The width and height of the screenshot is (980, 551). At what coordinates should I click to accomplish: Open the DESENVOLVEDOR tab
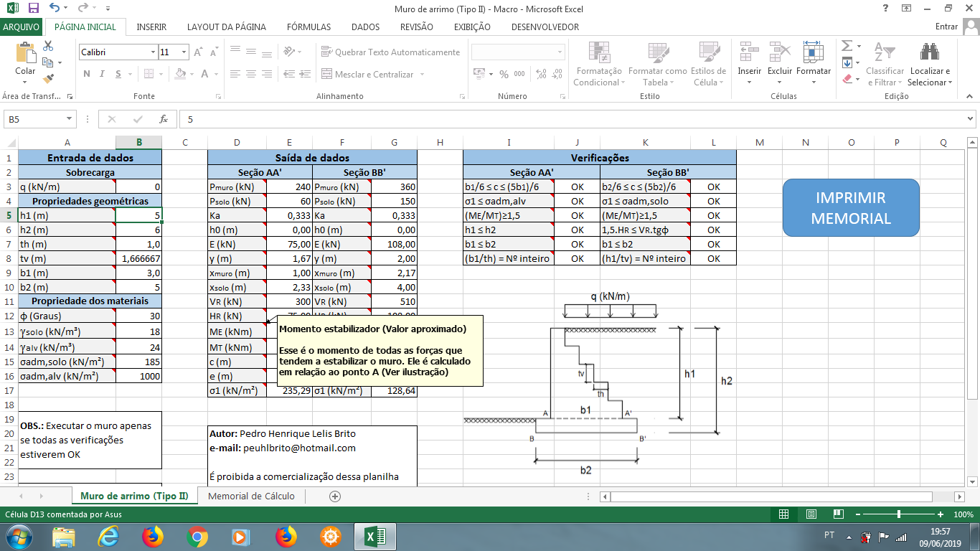(x=545, y=27)
